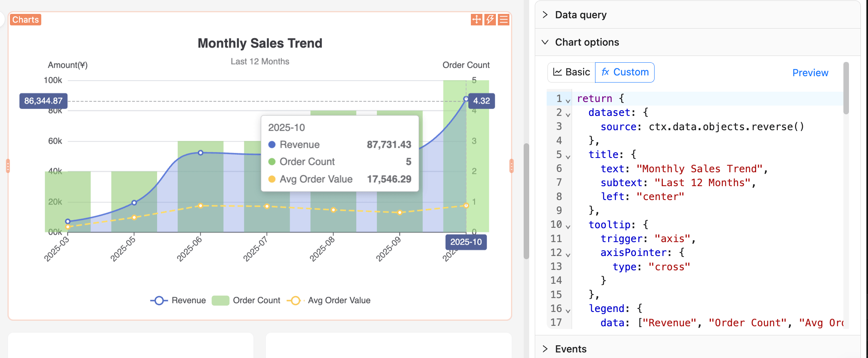Switch to the Basic chart options tab

[x=571, y=72]
